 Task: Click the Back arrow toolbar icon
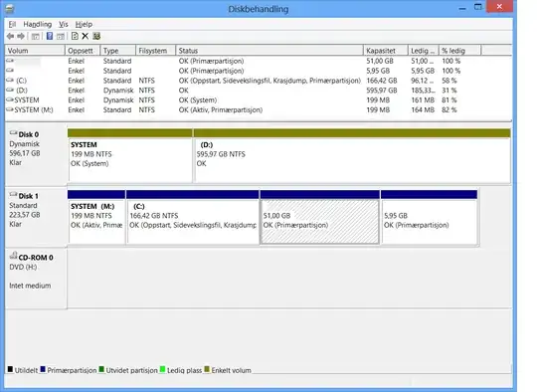coord(10,36)
